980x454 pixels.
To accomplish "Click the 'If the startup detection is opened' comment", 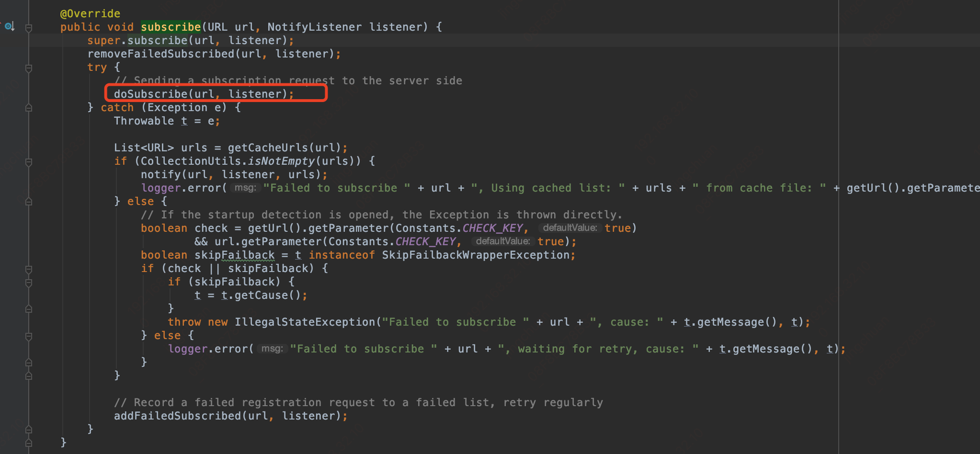I will point(381,215).
